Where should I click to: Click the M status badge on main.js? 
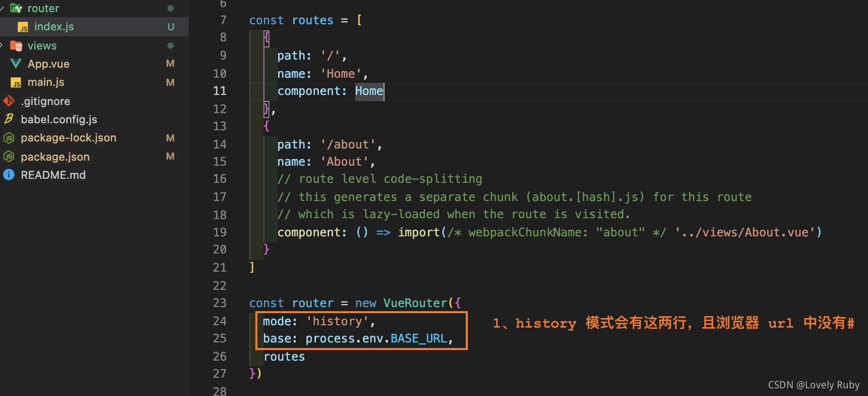(171, 82)
